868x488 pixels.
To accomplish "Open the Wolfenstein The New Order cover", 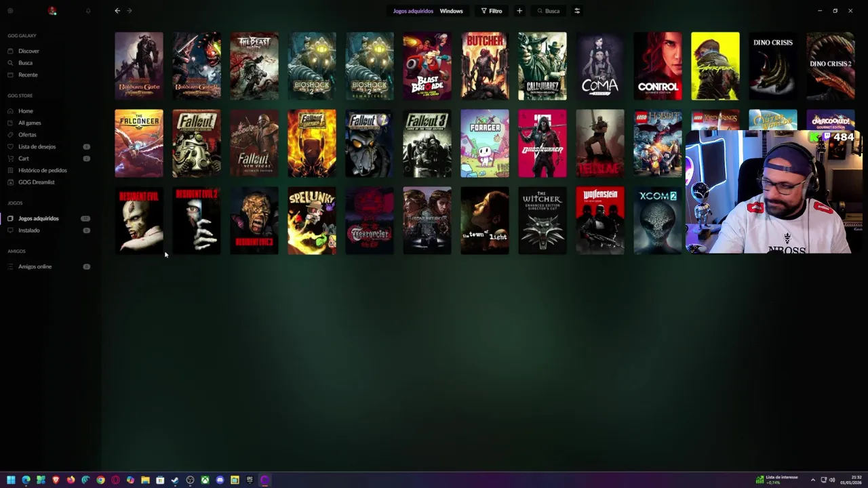I will [600, 221].
